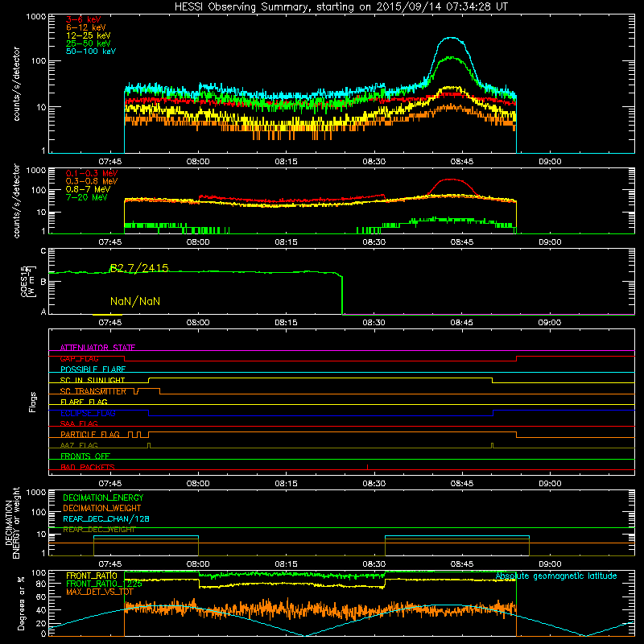Click the Flags axis label
The height and width of the screenshot is (644, 644).
pyautogui.click(x=33, y=402)
